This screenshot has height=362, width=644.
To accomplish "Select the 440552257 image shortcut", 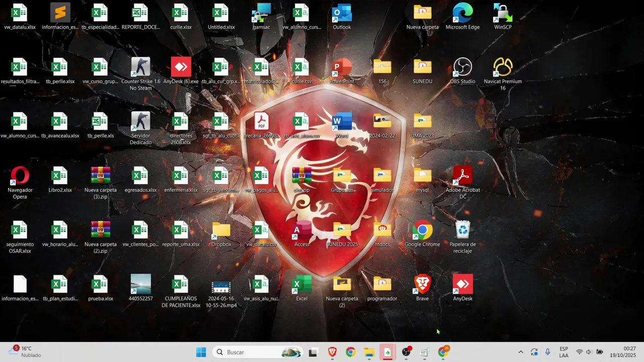I will click(x=140, y=288).
